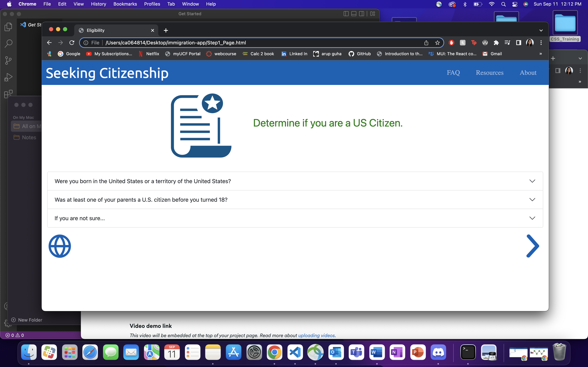588x367 pixels.
Task: Select the Eligibility browser tab
Action: tap(114, 30)
